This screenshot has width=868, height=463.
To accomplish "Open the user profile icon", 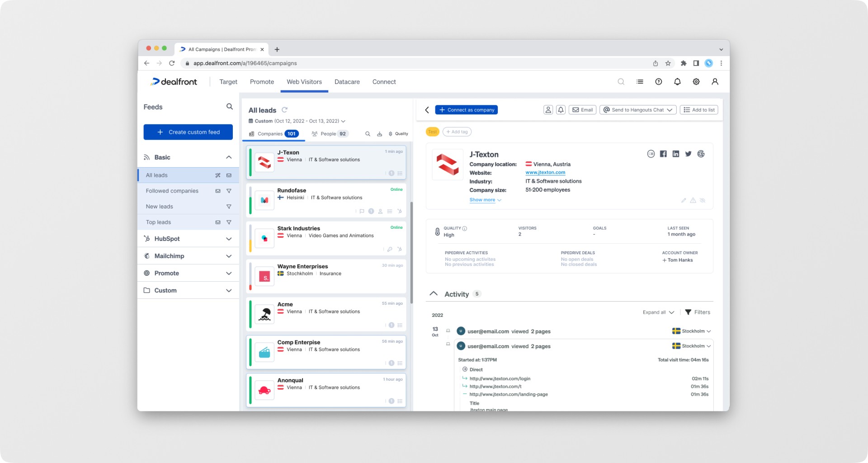I will point(715,82).
